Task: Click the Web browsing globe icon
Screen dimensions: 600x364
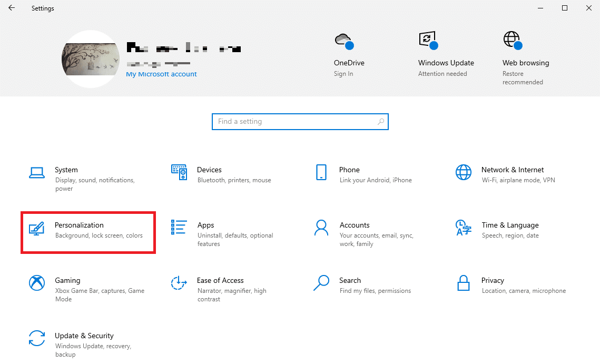Action: (513, 41)
